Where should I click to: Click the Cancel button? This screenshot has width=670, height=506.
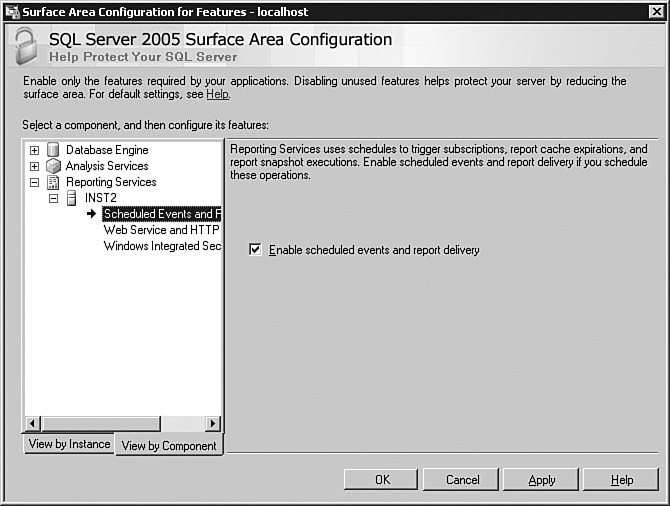click(461, 480)
